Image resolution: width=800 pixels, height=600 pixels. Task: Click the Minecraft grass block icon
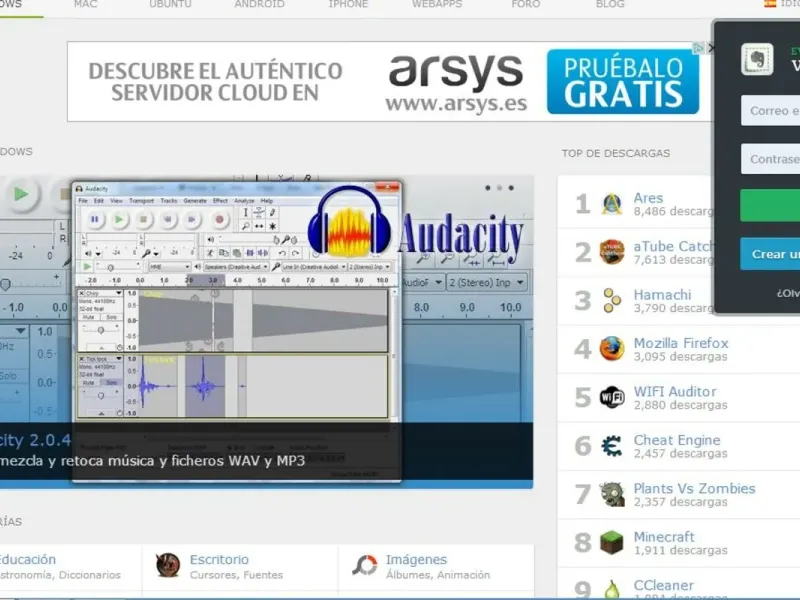(612, 542)
